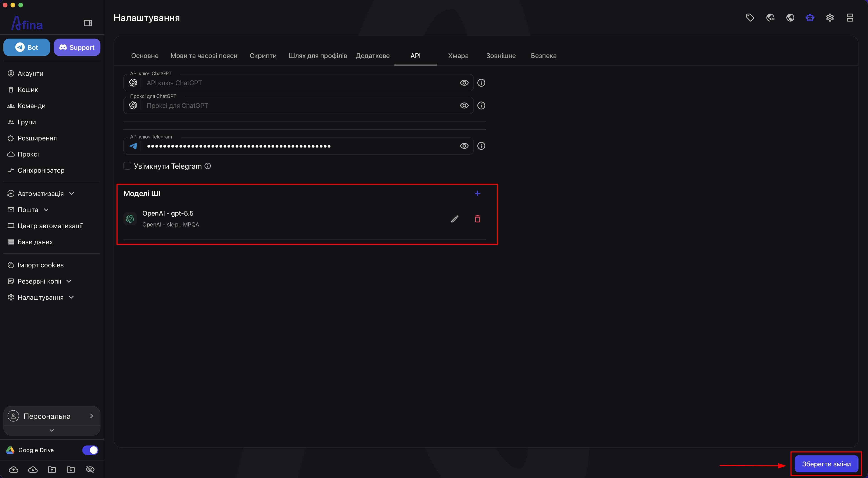Screen dimensions: 868x478
Task: Click the Support button
Action: point(77,47)
